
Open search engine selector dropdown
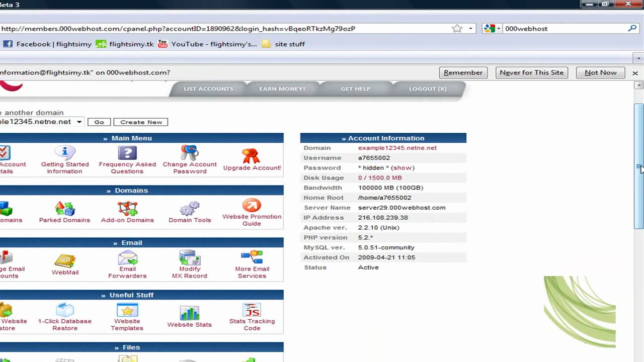[493, 29]
